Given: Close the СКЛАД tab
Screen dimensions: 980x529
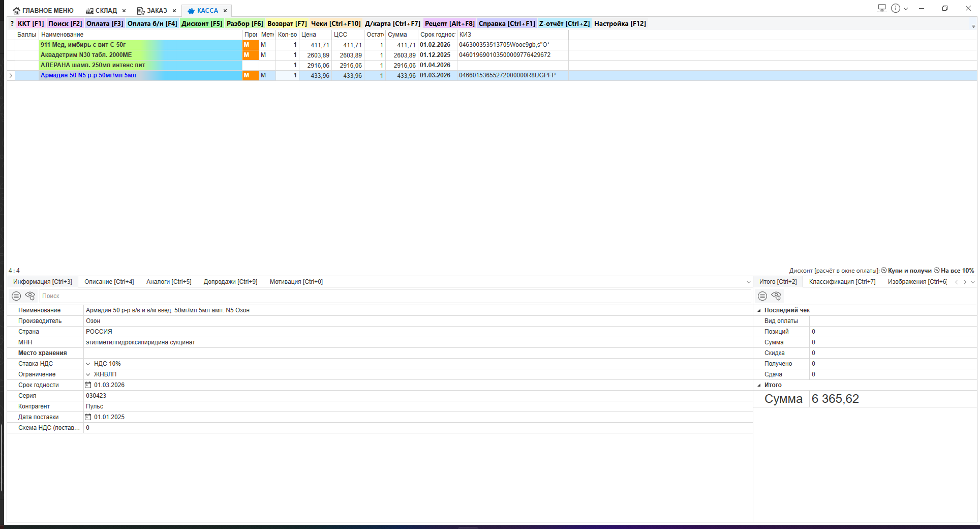Looking at the screenshot, I should click(x=124, y=11).
